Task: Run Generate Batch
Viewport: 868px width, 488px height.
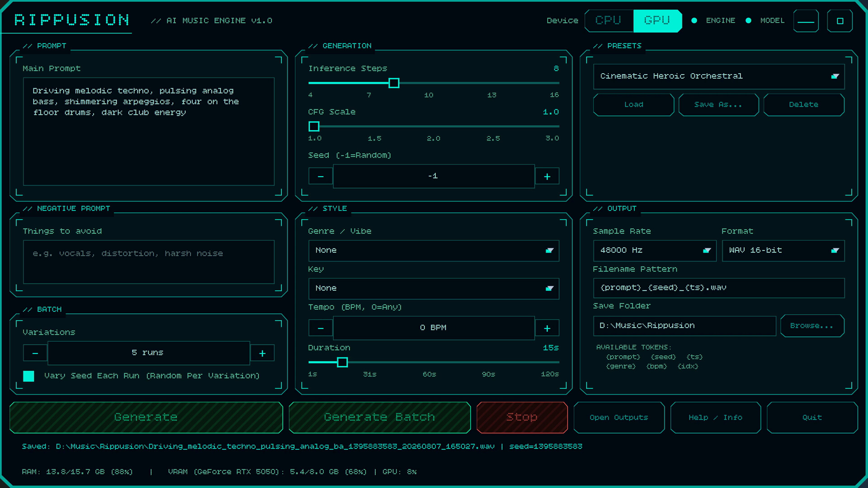Action: pyautogui.click(x=379, y=418)
